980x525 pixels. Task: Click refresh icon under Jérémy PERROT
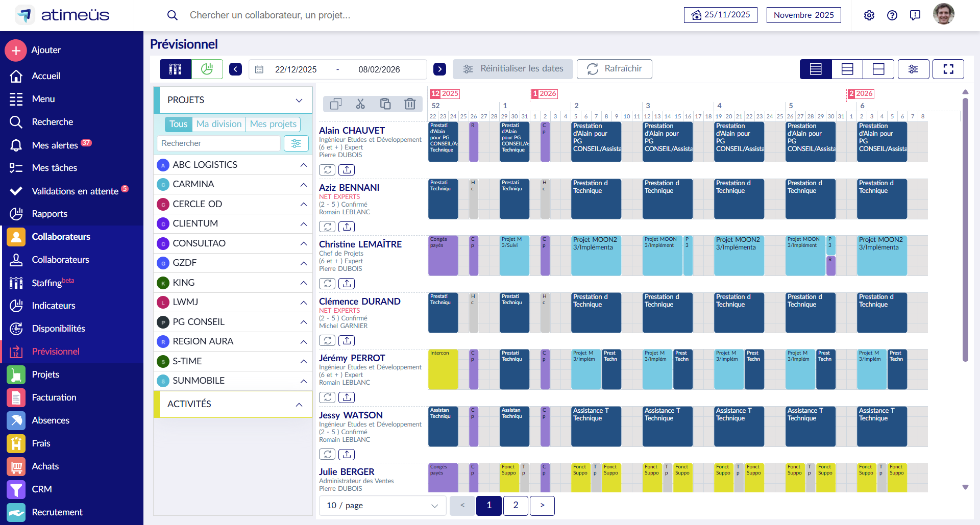point(327,397)
